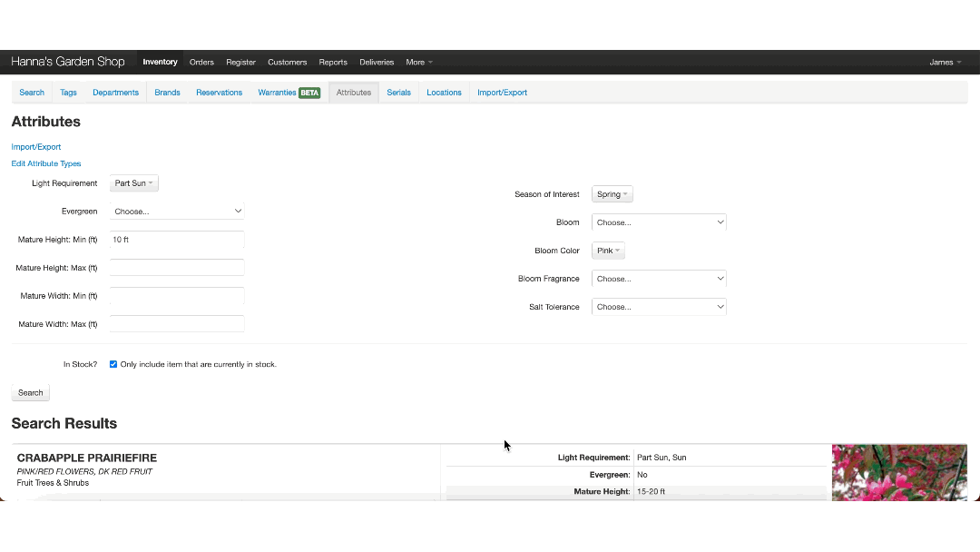Open the James user account menu
This screenshot has height=552, width=980.
click(945, 63)
